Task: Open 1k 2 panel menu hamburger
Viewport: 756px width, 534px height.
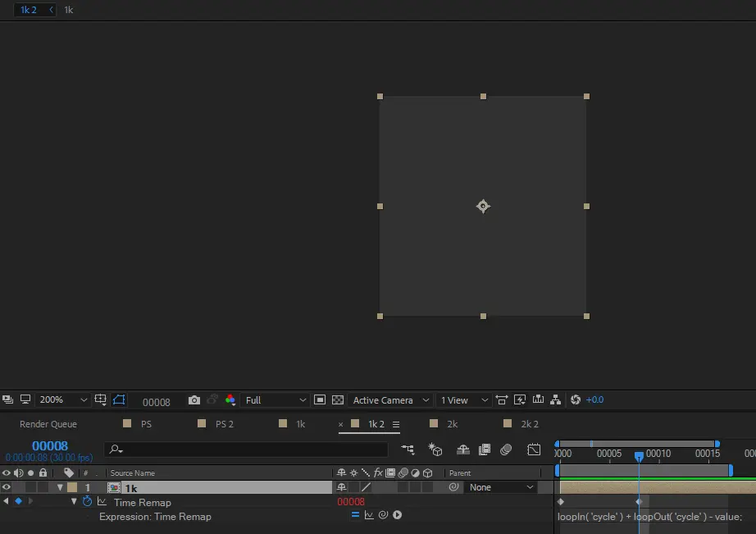Action: pyautogui.click(x=396, y=425)
